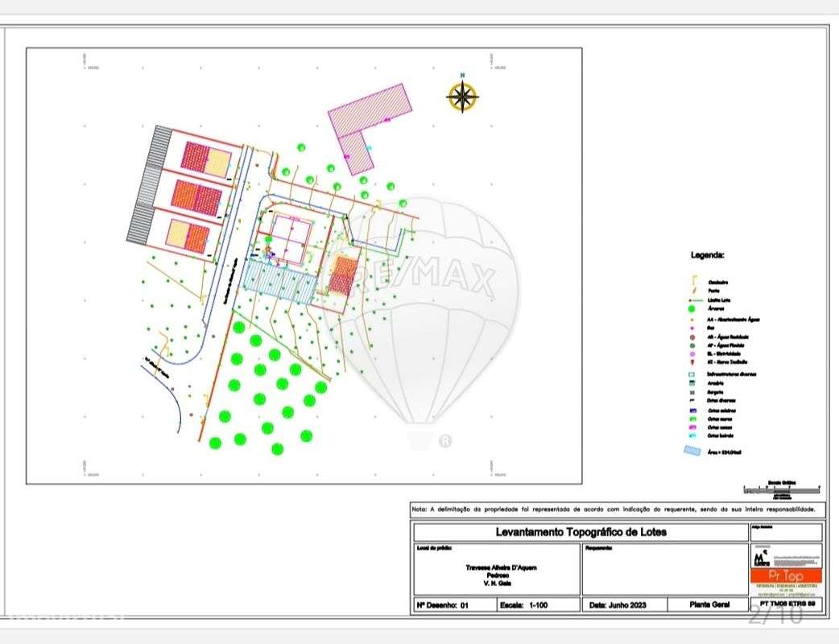This screenshot has width=839, height=644.
Task: Click the 'V. N. Gaia' location line
Action: coord(497,583)
